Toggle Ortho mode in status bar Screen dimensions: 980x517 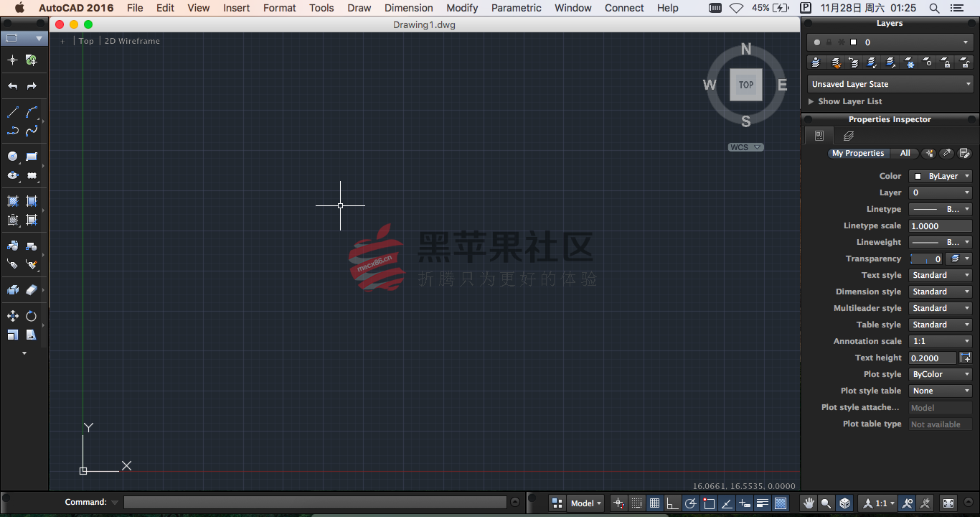point(672,503)
